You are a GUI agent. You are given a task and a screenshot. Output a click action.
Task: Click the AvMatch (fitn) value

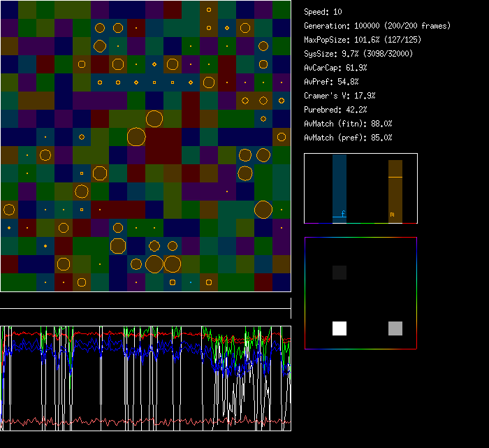point(348,124)
